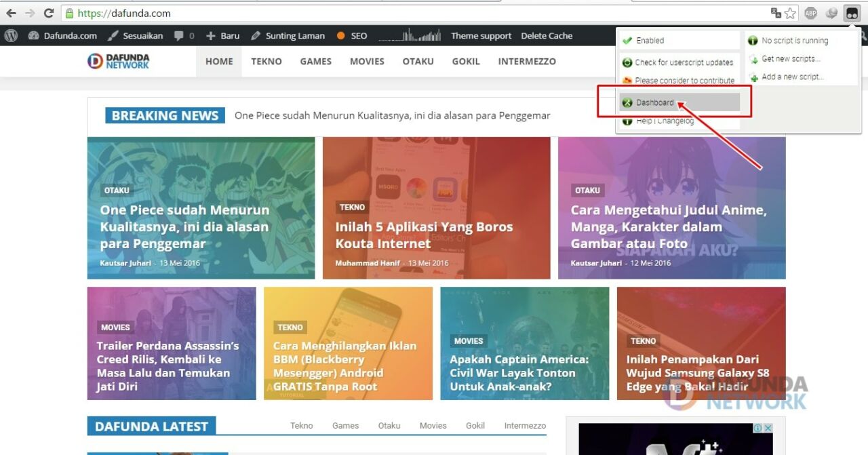Reload the page with the refresh button

pos(49,13)
